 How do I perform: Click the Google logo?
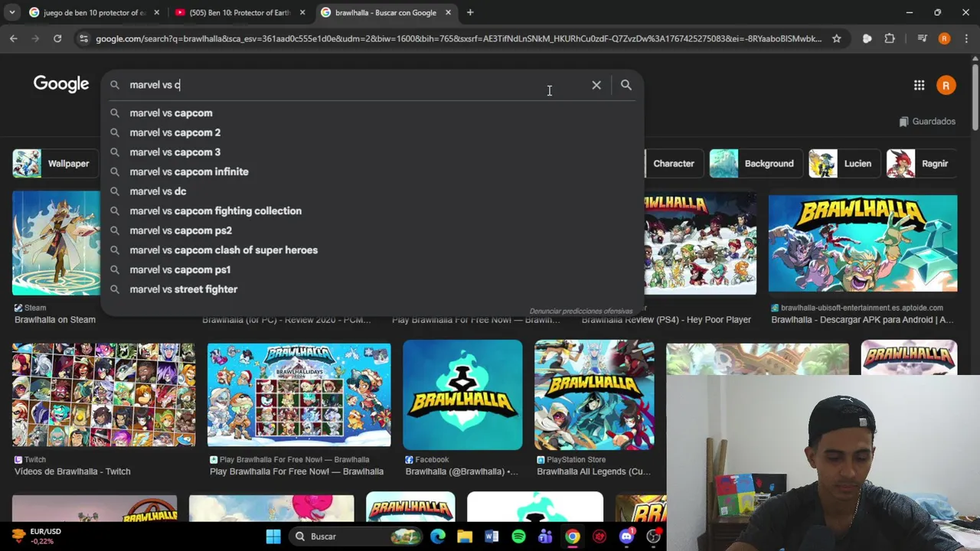tap(61, 84)
